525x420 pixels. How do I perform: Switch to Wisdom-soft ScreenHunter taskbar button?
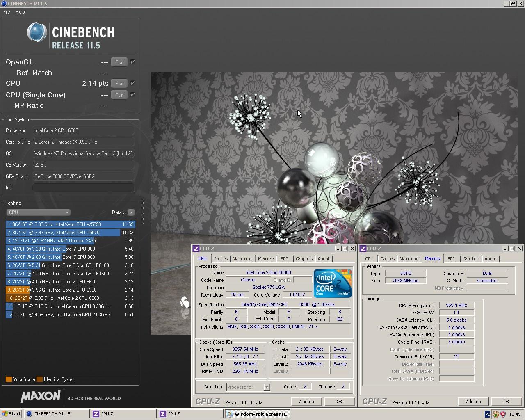point(257,414)
